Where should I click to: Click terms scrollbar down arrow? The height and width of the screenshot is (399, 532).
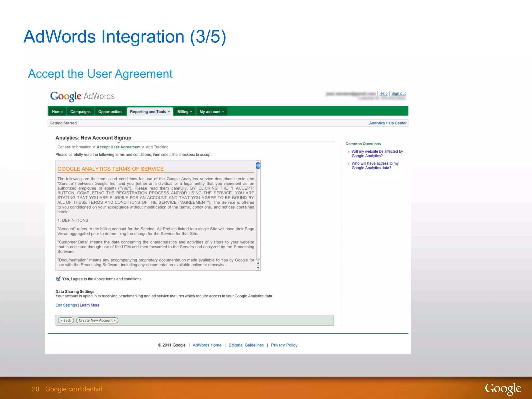pos(258,268)
